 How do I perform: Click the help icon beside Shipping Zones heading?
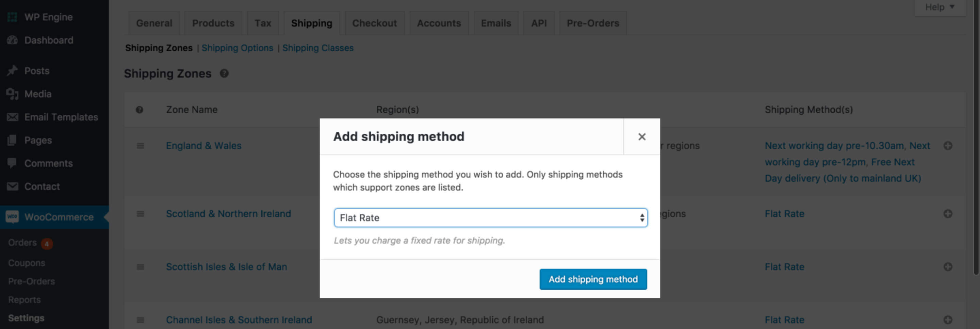pyautogui.click(x=224, y=73)
